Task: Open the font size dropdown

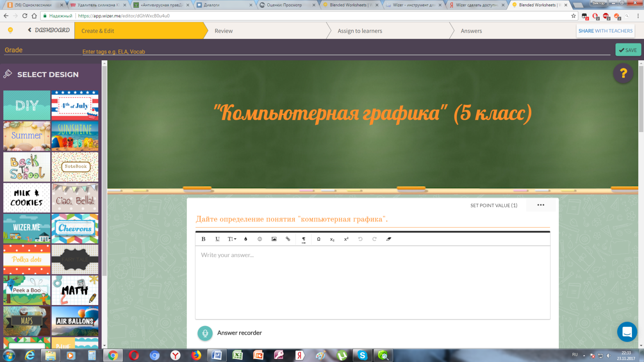Action: [x=232, y=239]
